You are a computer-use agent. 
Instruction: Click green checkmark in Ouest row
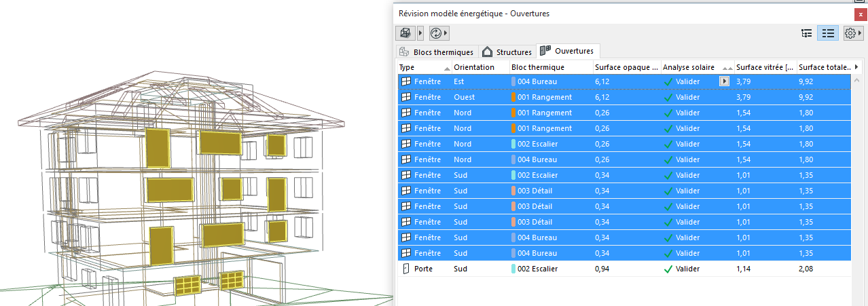point(668,97)
